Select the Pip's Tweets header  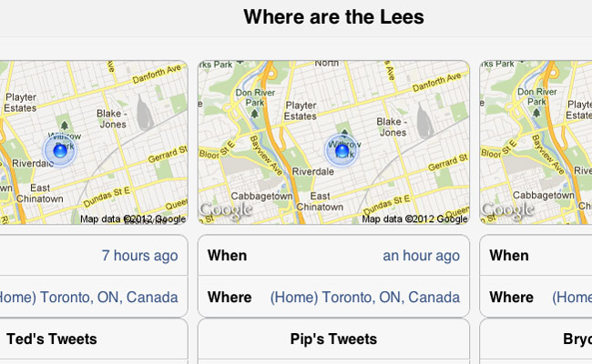click(333, 339)
